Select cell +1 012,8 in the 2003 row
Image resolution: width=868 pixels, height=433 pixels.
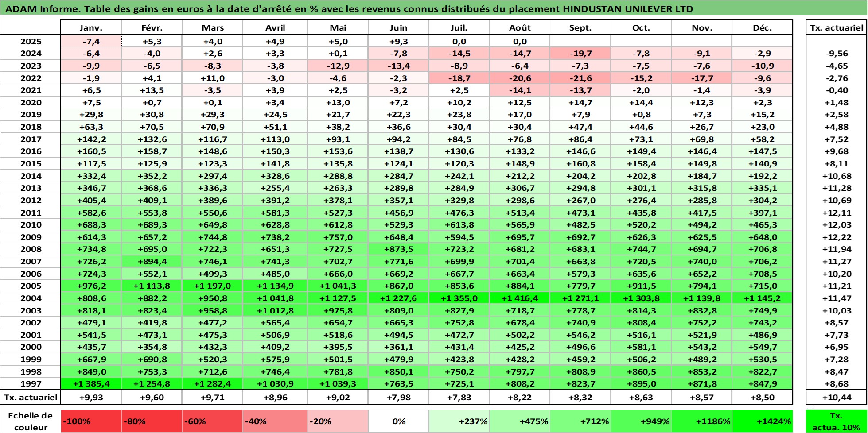275,311
